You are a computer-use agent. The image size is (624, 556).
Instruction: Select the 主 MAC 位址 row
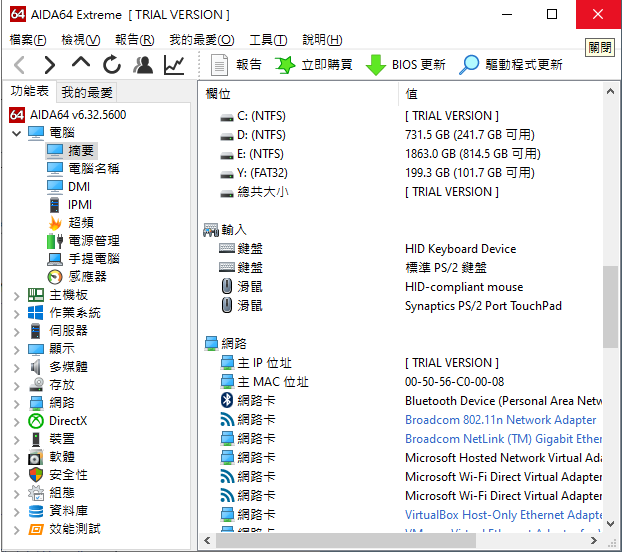(x=402, y=382)
